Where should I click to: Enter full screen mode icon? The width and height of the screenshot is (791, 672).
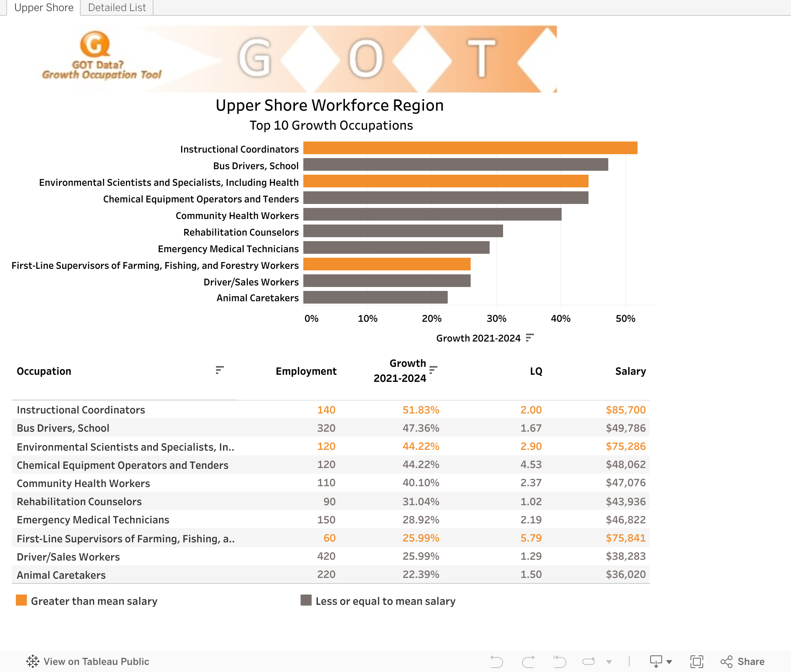click(x=696, y=661)
